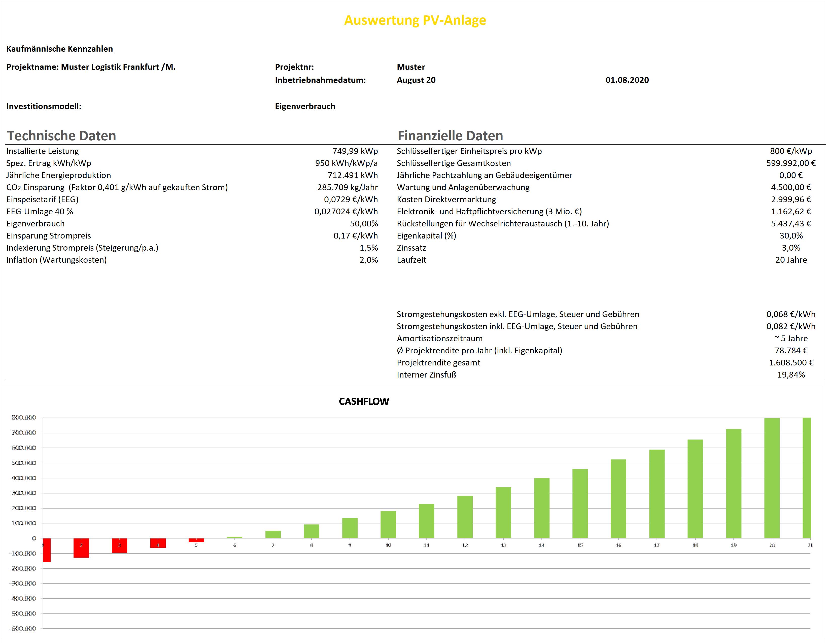Click the 'Auswertung PV-Anlage' title
The height and width of the screenshot is (644, 826).
click(415, 20)
